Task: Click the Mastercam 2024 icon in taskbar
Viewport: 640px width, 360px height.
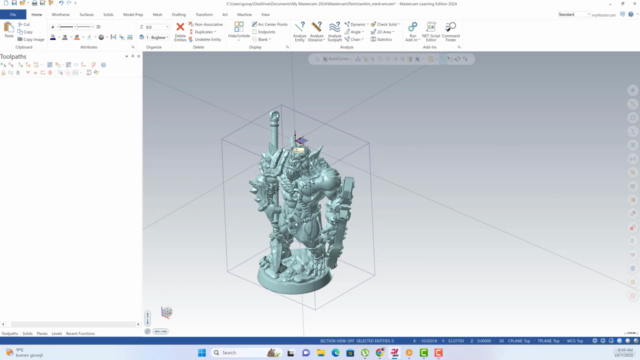Action: 394,353
